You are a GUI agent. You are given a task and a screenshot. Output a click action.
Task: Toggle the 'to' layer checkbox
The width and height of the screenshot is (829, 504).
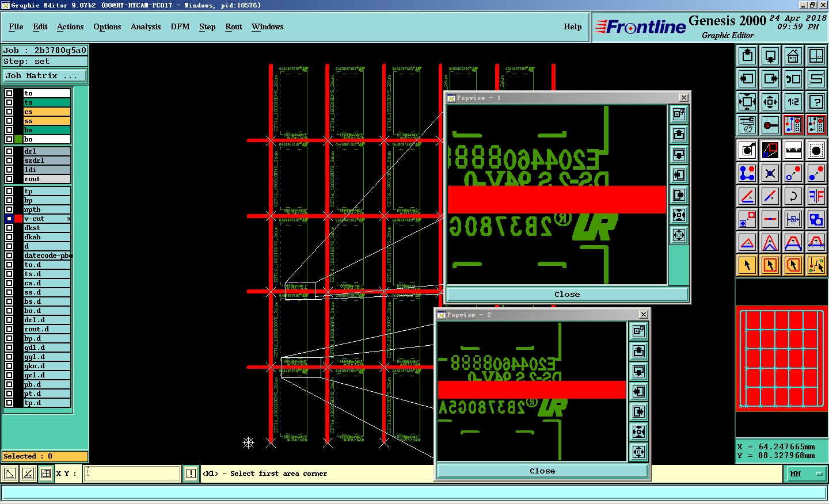(x=9, y=93)
